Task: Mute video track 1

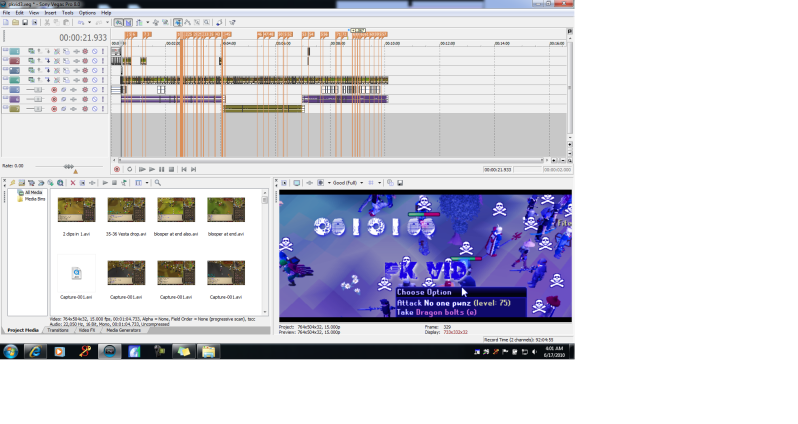Action: click(95, 51)
